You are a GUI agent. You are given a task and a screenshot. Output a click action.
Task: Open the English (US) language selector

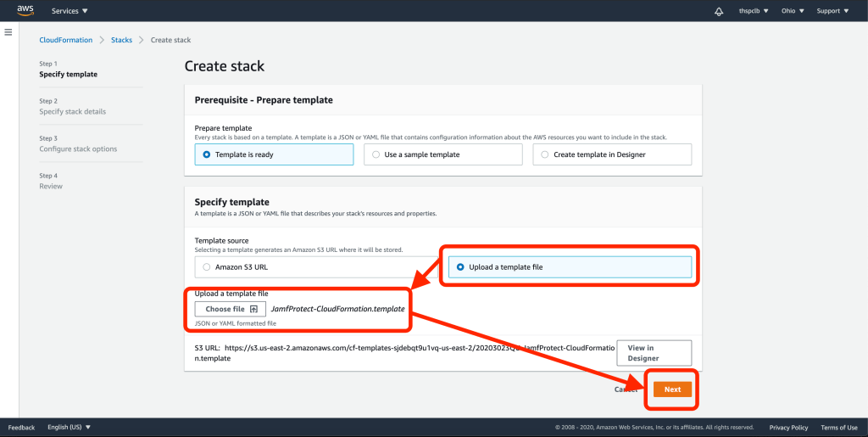click(x=70, y=427)
